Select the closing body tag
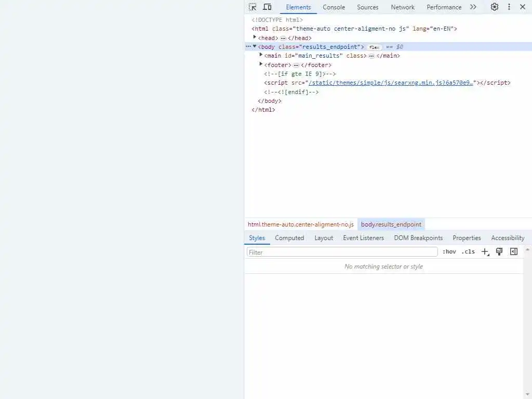532x399 pixels. click(x=270, y=101)
